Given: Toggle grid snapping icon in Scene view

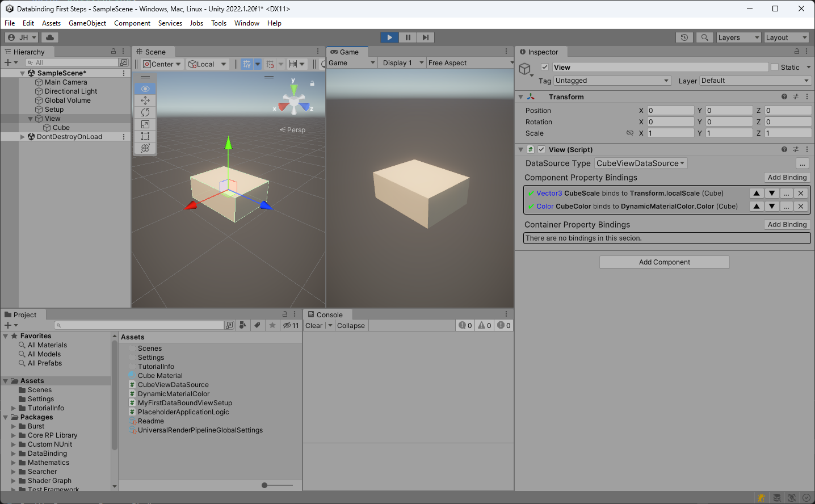Looking at the screenshot, I should tap(246, 64).
